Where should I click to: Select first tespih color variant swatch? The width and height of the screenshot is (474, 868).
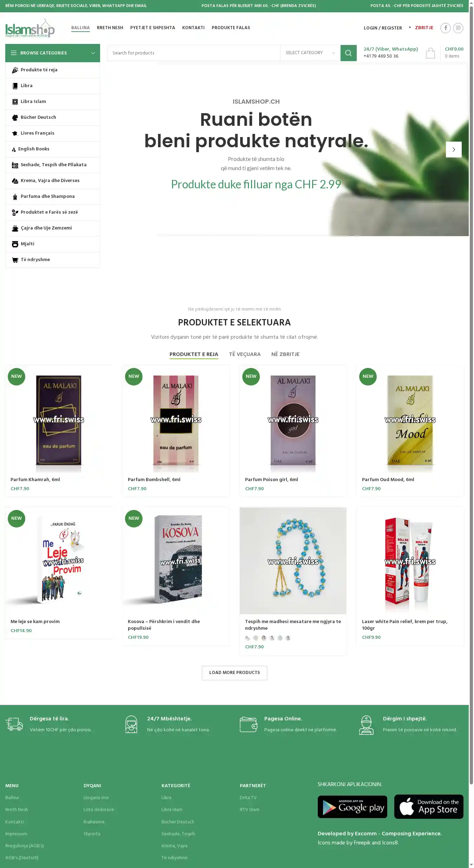click(248, 638)
